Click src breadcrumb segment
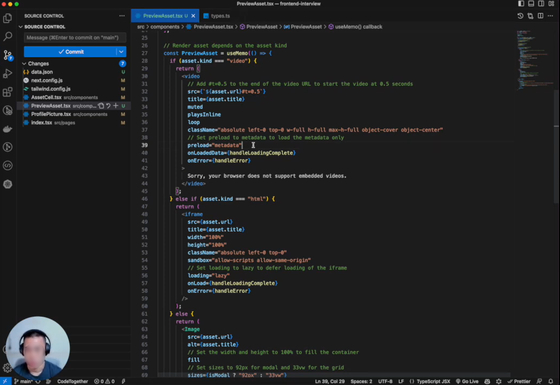 tap(141, 27)
